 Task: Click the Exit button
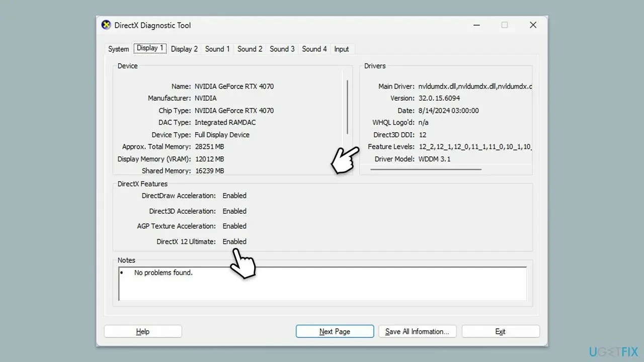click(500, 331)
